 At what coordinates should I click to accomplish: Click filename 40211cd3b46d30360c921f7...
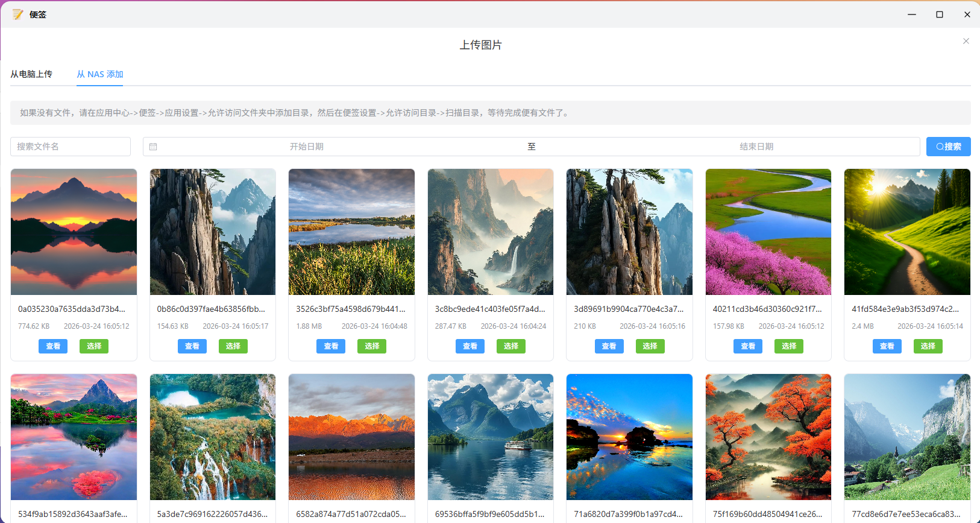767,309
